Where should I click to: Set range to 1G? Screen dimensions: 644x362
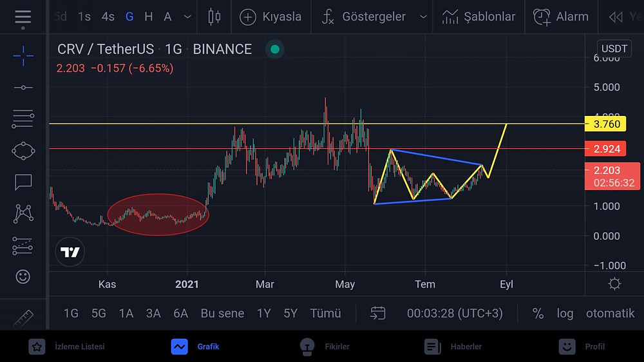(x=71, y=314)
